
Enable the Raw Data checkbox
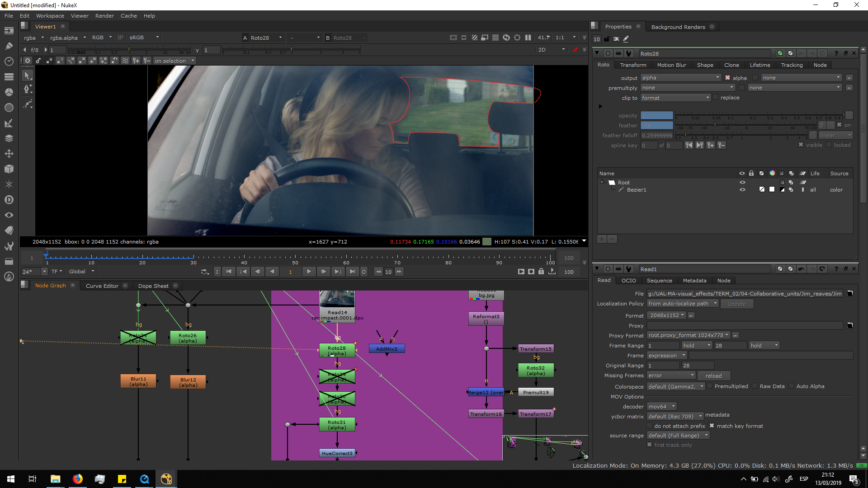click(755, 386)
